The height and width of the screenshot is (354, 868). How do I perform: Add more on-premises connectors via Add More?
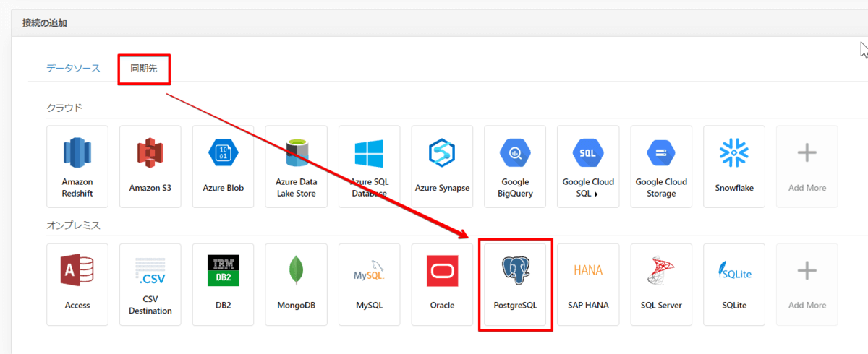[x=807, y=285]
